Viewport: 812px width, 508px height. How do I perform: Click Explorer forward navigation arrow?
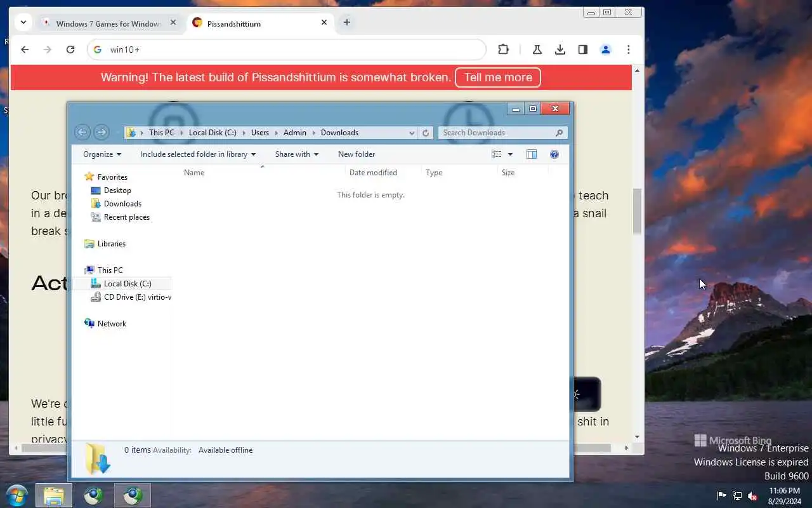pos(101,132)
